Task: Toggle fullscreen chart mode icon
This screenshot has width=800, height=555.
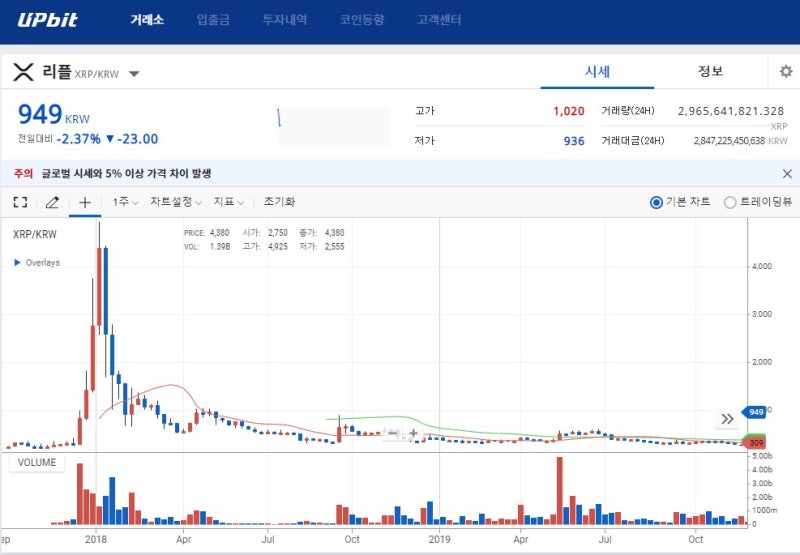Action: click(20, 202)
